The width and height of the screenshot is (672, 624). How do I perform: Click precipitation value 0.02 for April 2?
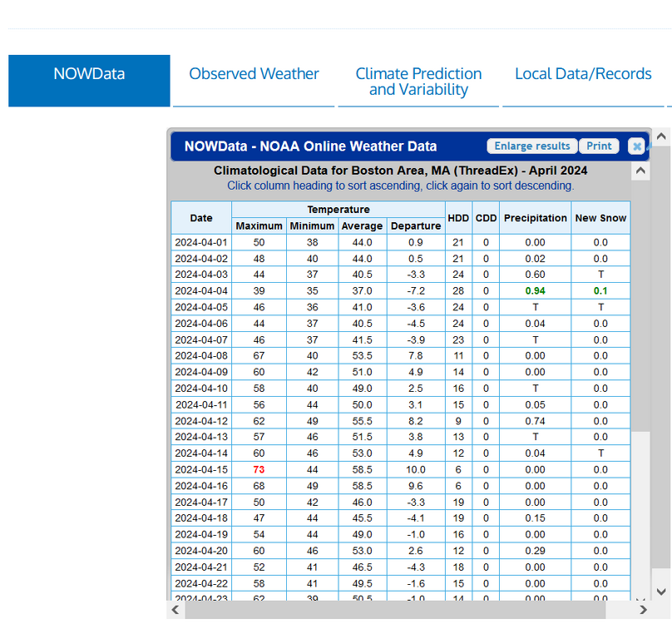535,259
